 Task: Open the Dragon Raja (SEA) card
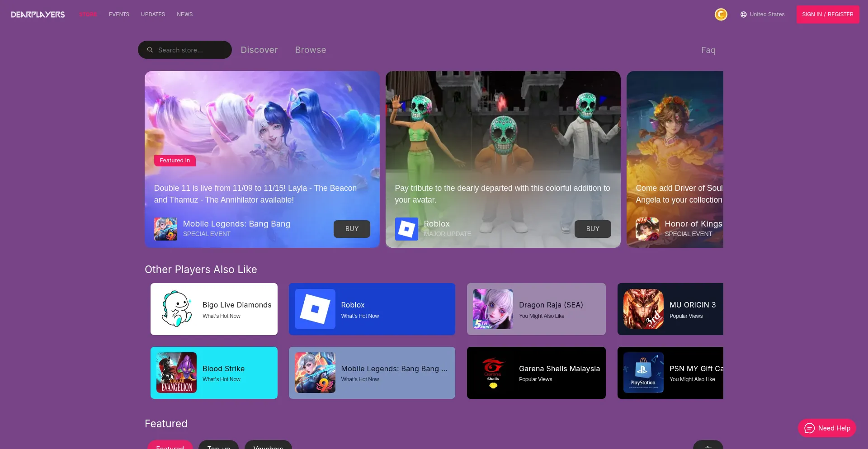click(536, 309)
